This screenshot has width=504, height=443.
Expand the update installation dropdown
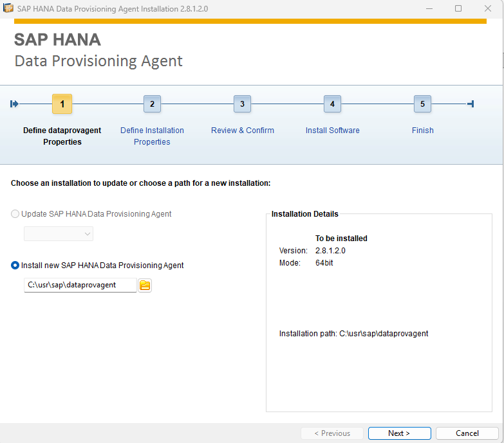[59, 234]
